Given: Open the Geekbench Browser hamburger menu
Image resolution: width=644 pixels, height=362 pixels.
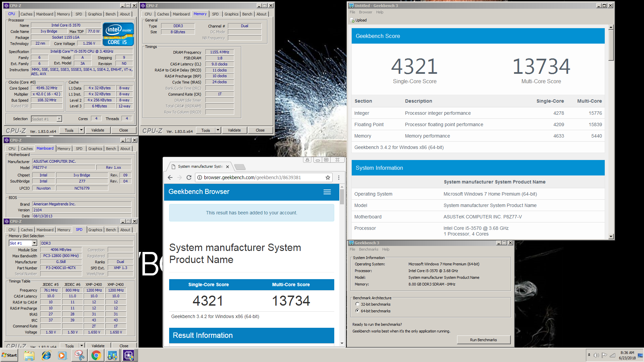Looking at the screenshot, I should click(327, 192).
